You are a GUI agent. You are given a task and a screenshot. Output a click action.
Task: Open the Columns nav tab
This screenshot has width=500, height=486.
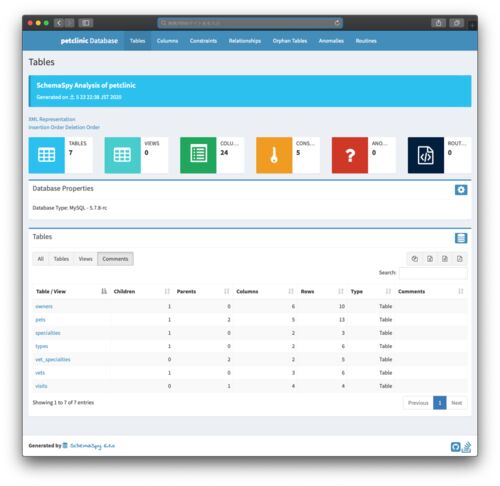[x=167, y=41]
